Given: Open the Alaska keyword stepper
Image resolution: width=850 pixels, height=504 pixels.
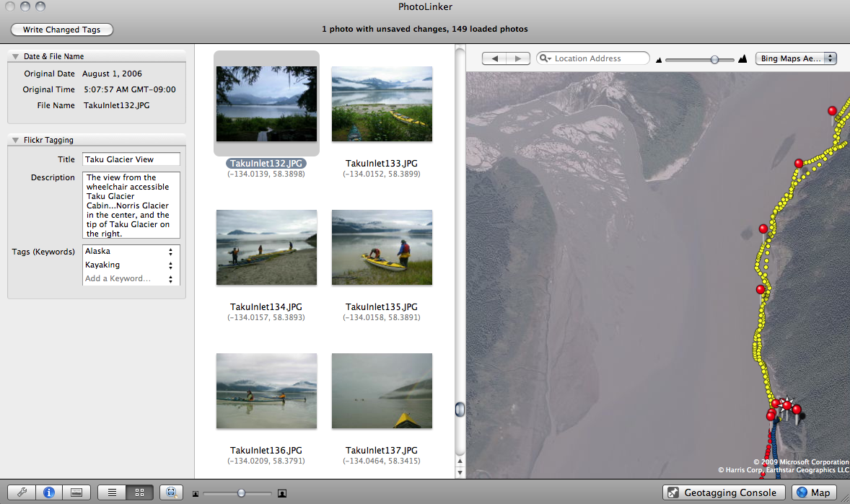Looking at the screenshot, I should pyautogui.click(x=171, y=252).
